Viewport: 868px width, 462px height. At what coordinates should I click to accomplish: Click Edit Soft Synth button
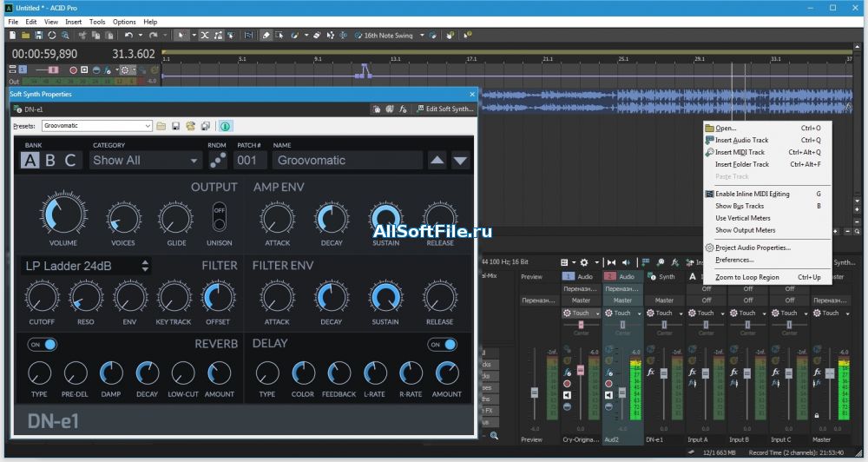[445, 109]
